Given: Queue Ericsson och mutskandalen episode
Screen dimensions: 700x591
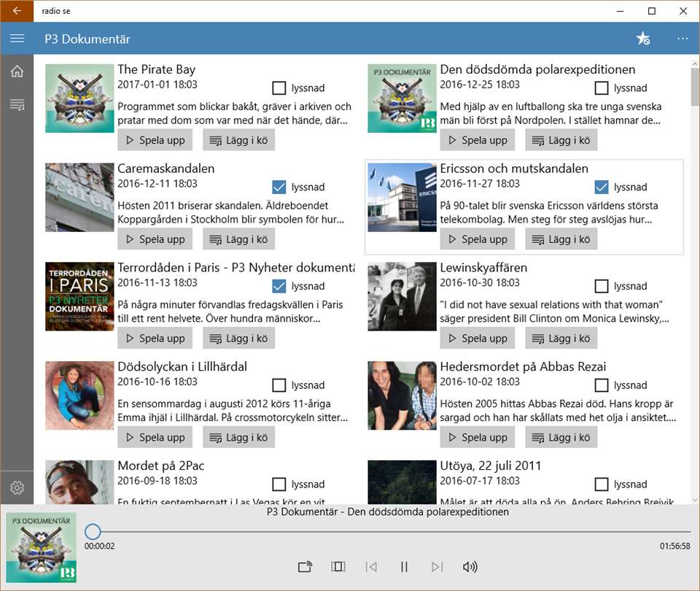Looking at the screenshot, I should pyautogui.click(x=561, y=239).
